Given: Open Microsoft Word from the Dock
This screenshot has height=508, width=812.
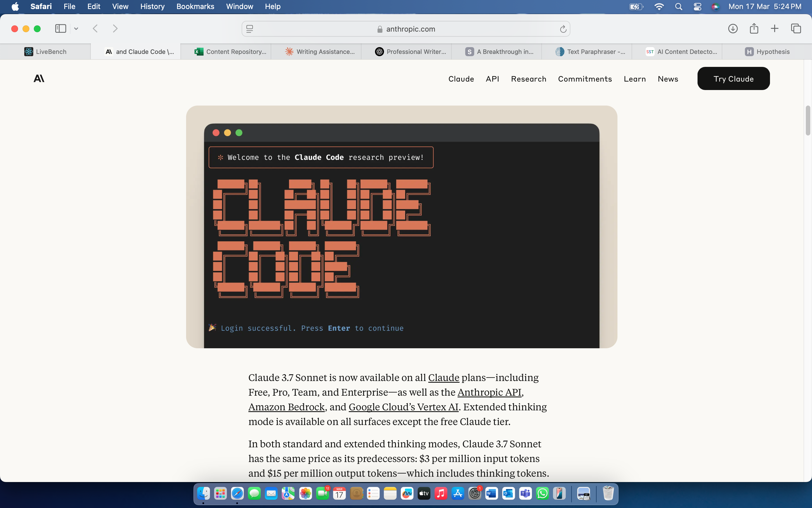Looking at the screenshot, I should (491, 493).
